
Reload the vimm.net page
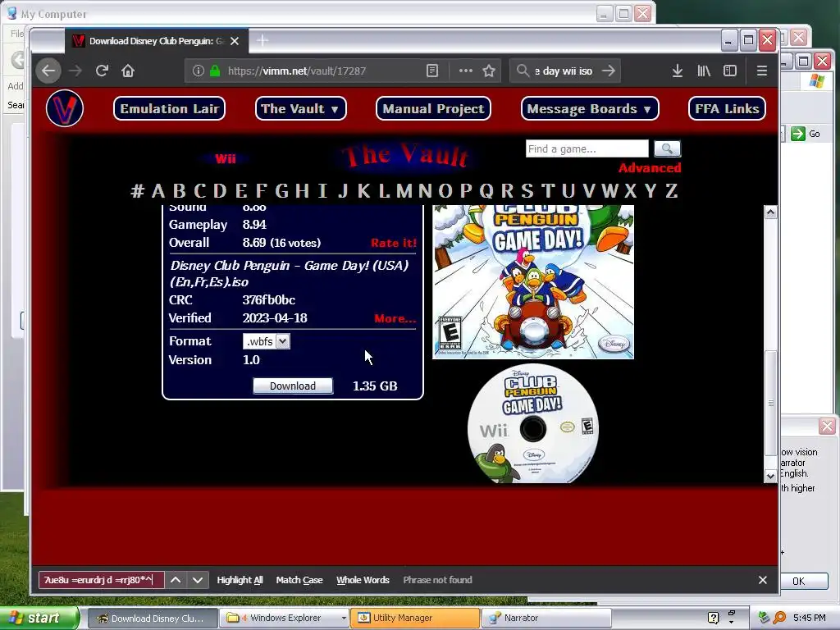pyautogui.click(x=102, y=71)
